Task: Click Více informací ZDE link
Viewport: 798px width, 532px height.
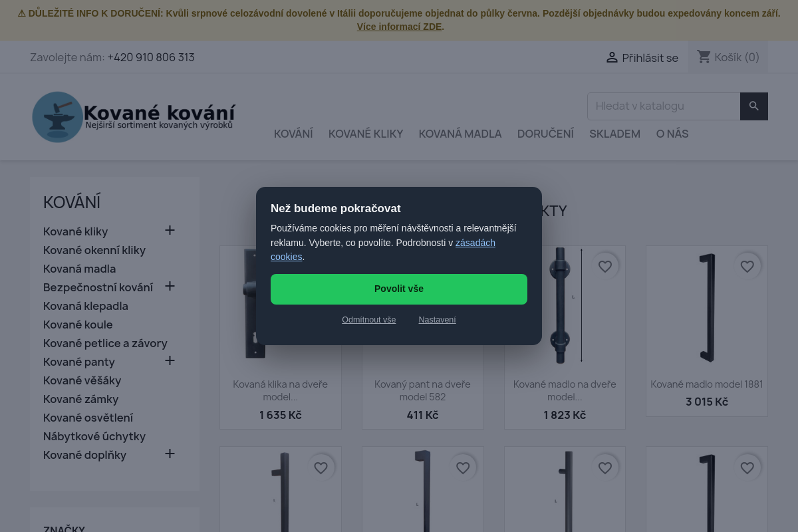Action: tap(399, 27)
